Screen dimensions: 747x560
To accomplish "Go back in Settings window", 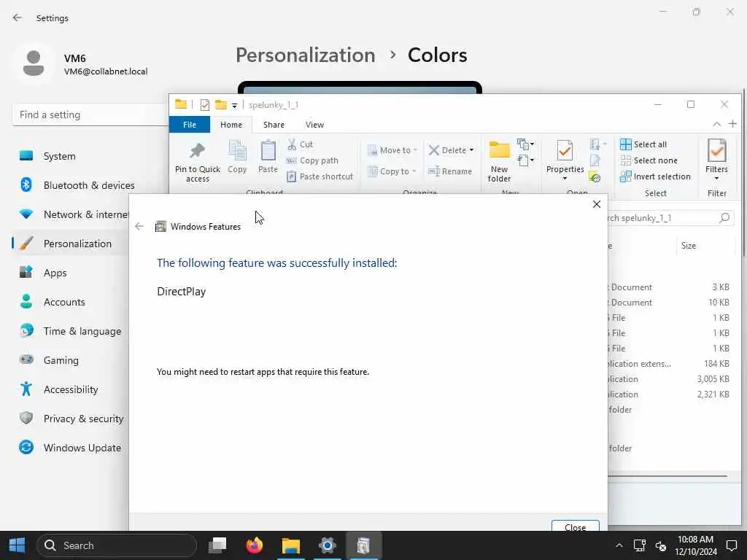I will coord(18,17).
